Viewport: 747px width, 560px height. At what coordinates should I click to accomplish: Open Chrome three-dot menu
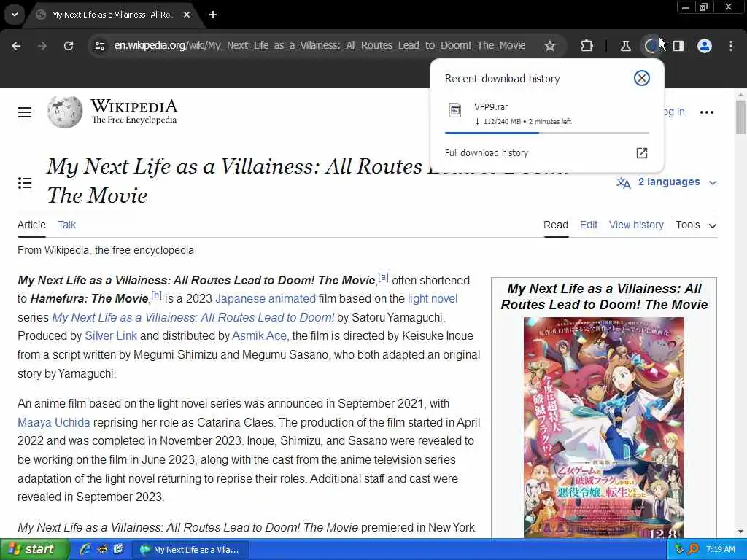pos(731,46)
